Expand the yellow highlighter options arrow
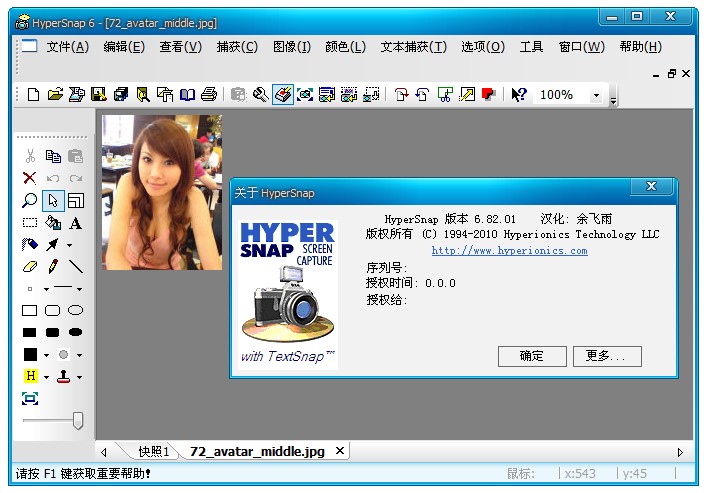 tap(46, 377)
